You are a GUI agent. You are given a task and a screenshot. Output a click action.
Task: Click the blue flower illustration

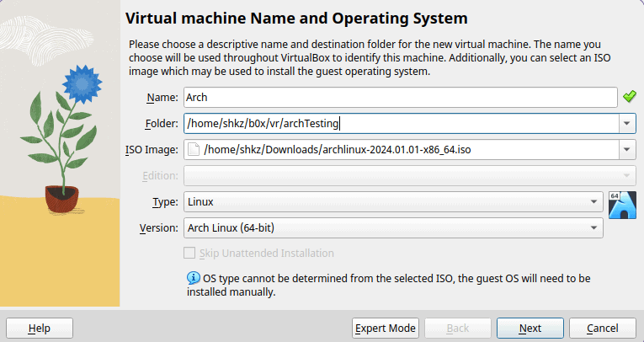82,84
